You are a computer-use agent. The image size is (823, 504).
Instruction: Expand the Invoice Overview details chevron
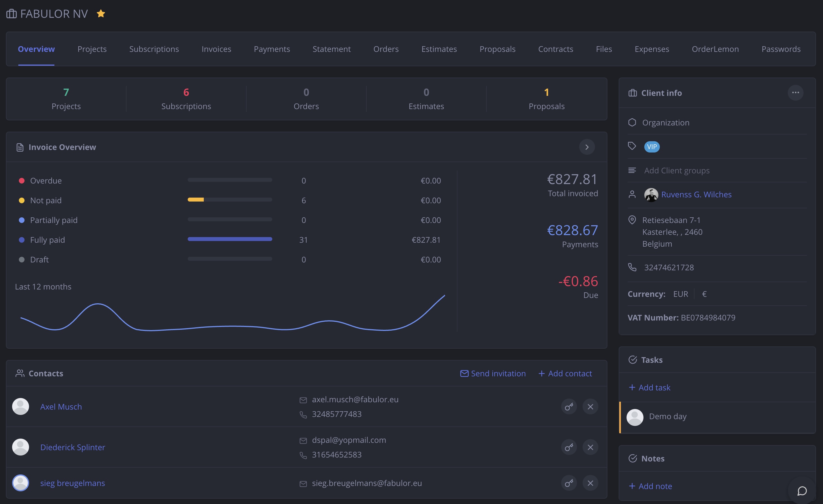point(587,147)
